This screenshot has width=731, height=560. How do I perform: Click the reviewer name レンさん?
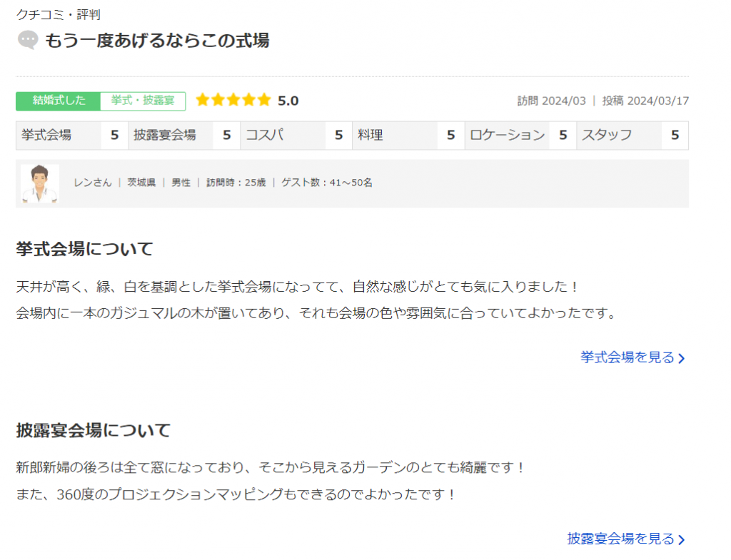93,183
